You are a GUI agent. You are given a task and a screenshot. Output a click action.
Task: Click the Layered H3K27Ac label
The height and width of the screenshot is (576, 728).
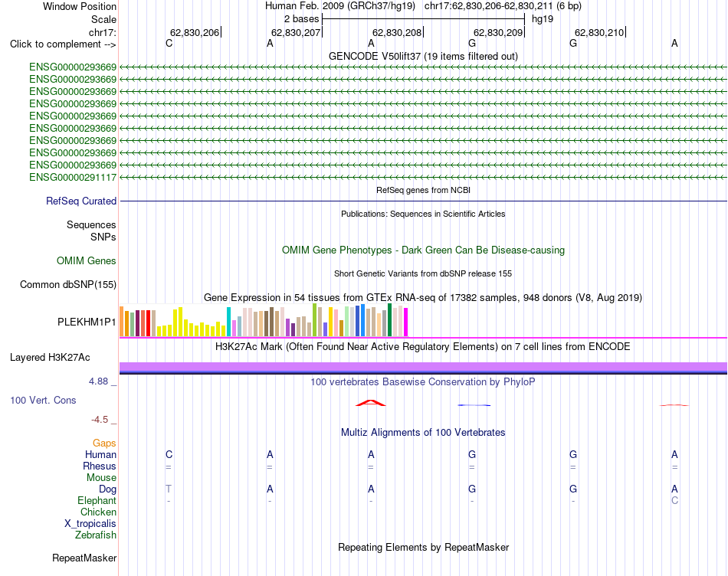point(50,358)
